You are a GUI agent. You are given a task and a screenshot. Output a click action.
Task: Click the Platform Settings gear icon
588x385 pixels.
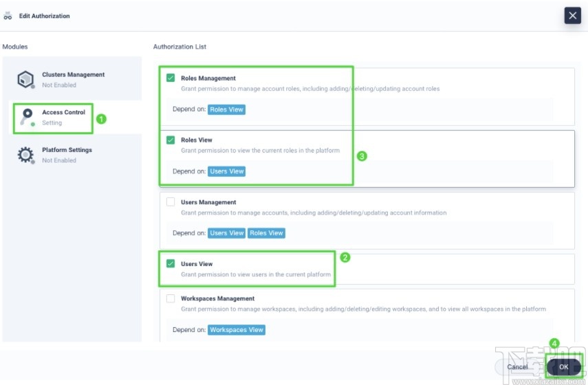point(25,155)
